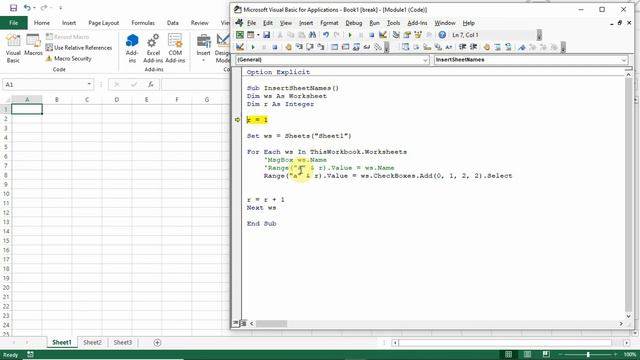Open Locals Window from Debug toolbar
The width and height of the screenshot is (640, 360).
(334, 47)
